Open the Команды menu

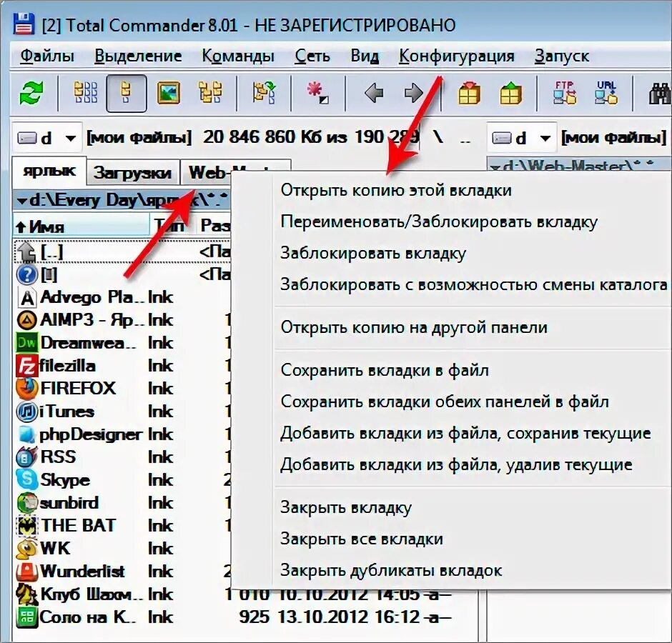click(238, 56)
